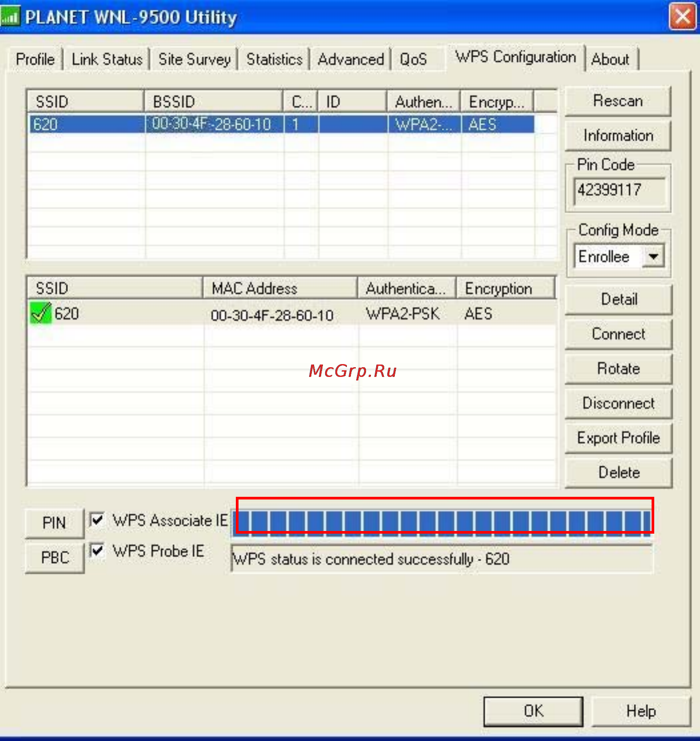Open the Site Survey tab
700x741 pixels.
195,59
